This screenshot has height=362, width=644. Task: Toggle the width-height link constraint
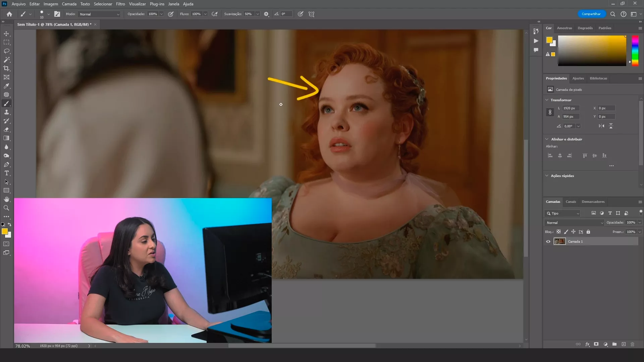(550, 112)
